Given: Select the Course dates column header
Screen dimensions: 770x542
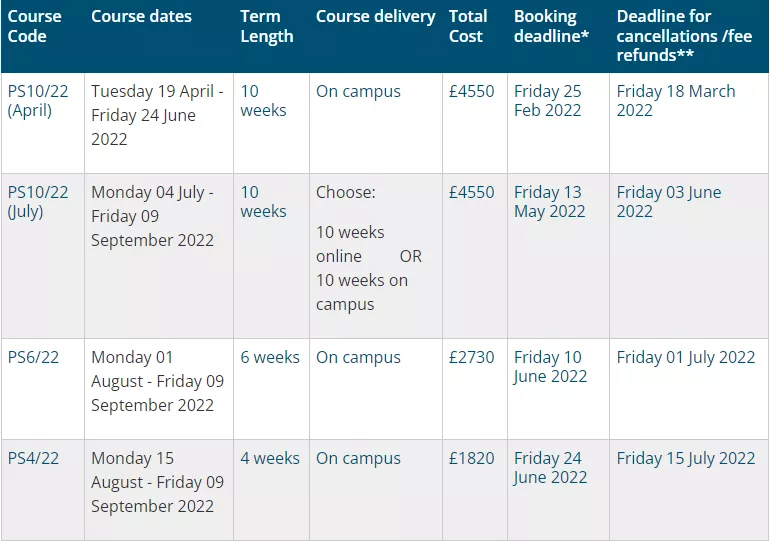Looking at the screenshot, I should pos(141,17).
